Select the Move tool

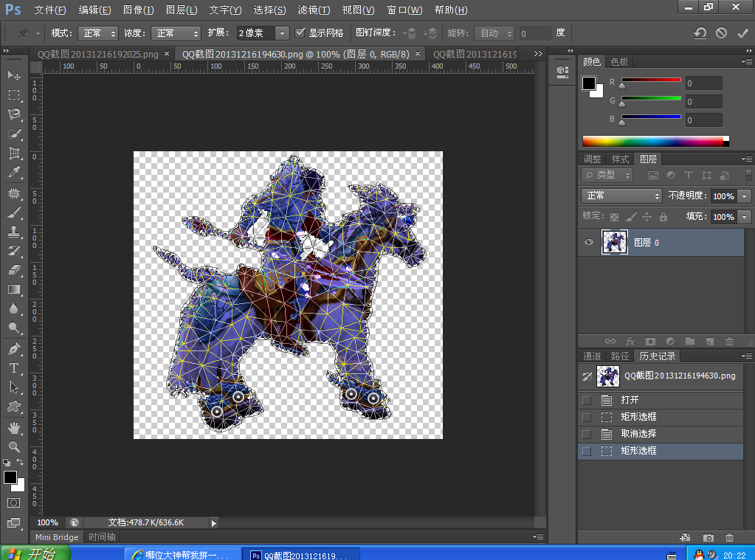pos(14,75)
